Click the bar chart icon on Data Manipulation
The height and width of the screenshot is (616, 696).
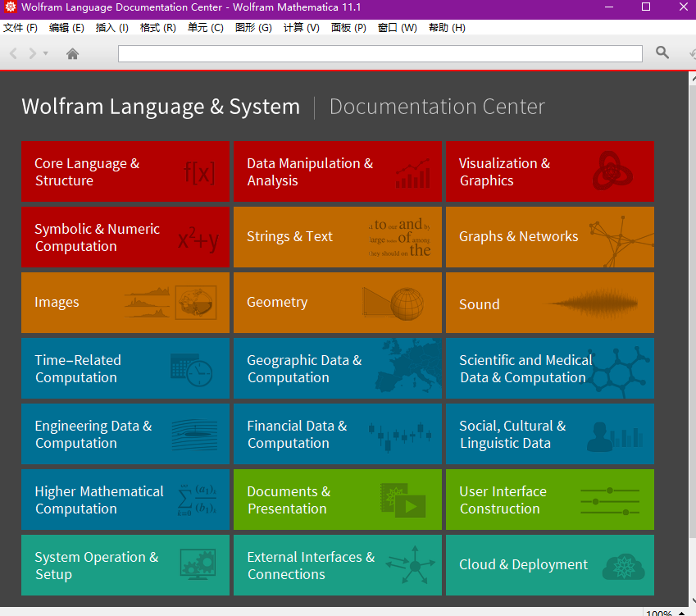click(x=412, y=174)
